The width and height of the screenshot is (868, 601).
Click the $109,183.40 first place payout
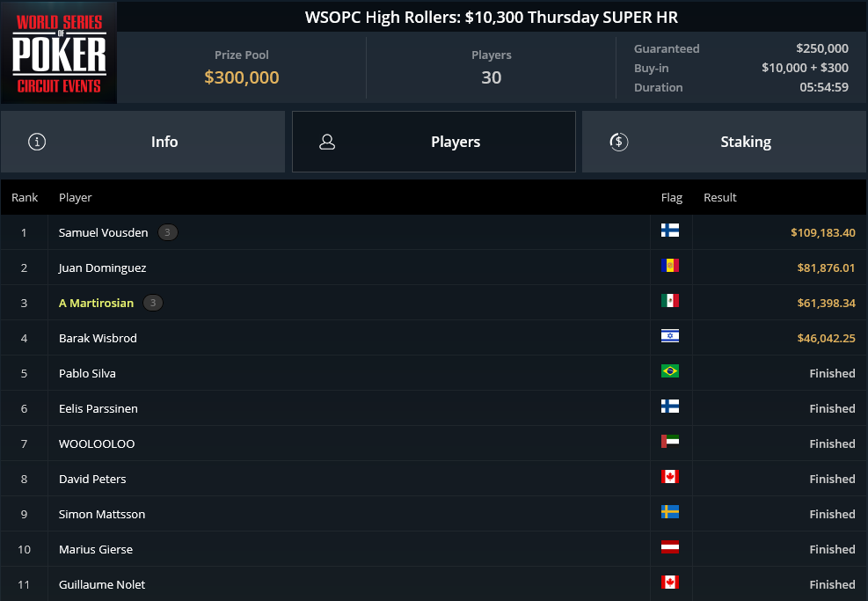point(823,232)
